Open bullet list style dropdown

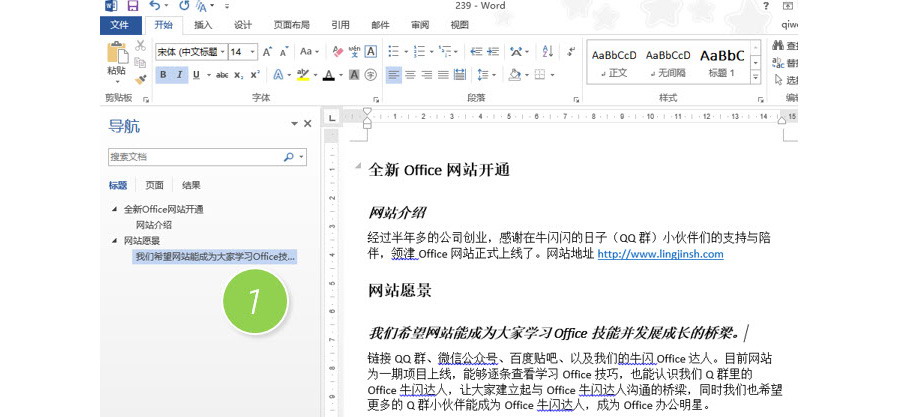tap(406, 52)
